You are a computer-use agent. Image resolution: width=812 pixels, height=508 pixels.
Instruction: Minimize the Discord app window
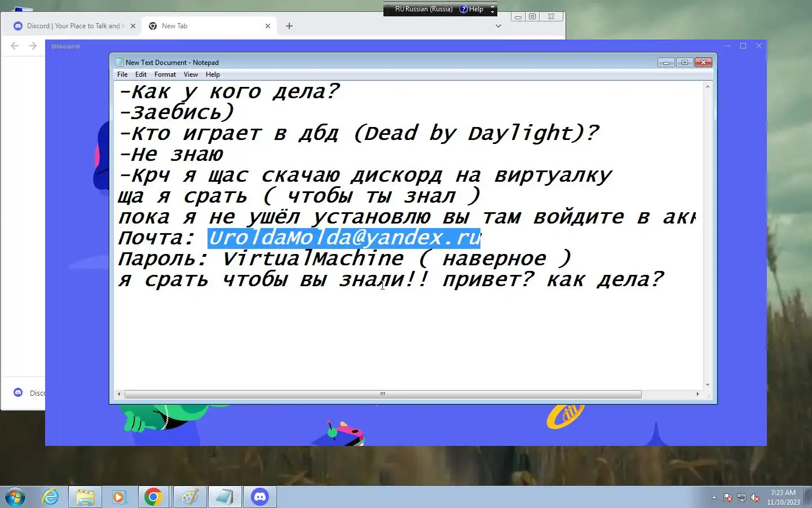[727, 46]
